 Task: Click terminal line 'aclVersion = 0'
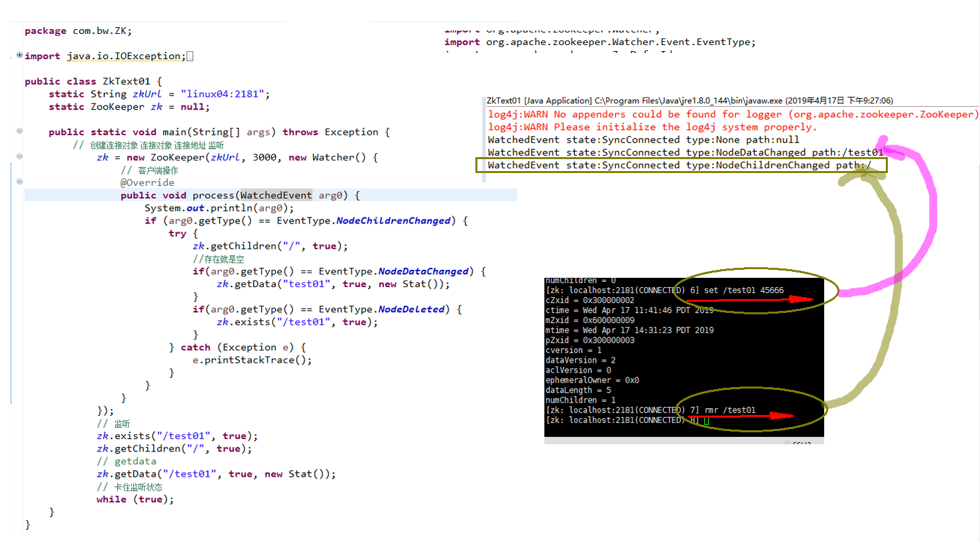coord(578,370)
